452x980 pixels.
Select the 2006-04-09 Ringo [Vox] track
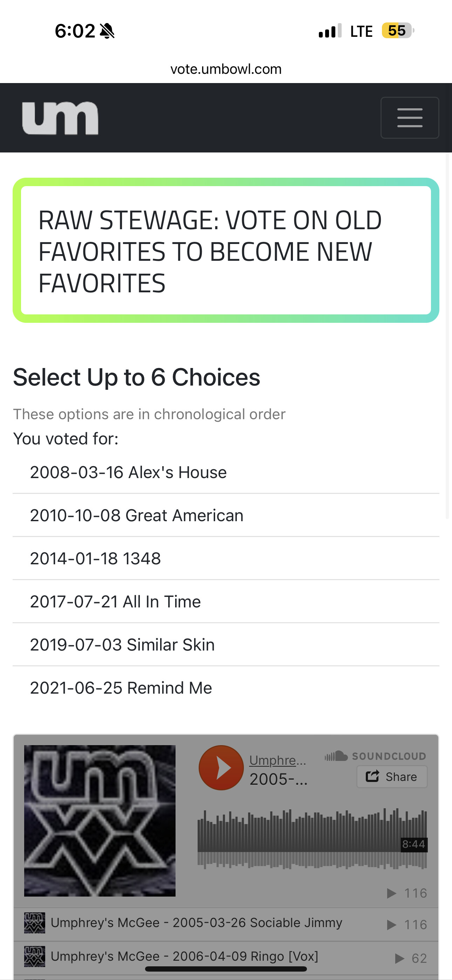tap(184, 956)
